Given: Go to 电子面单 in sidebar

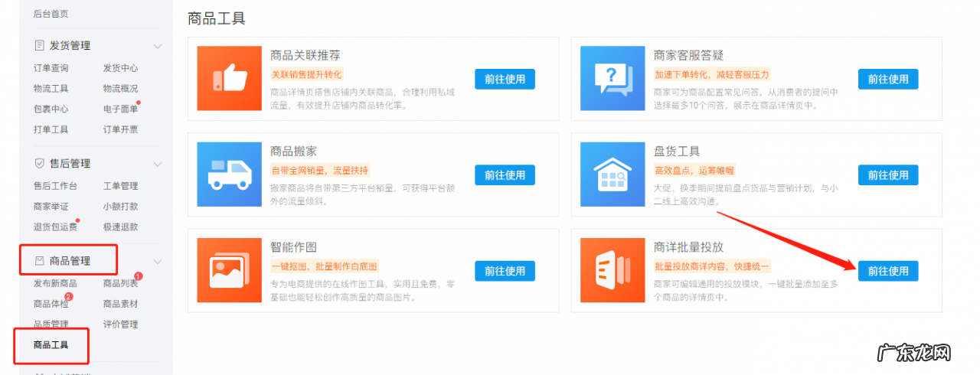Looking at the screenshot, I should pyautogui.click(x=120, y=109).
